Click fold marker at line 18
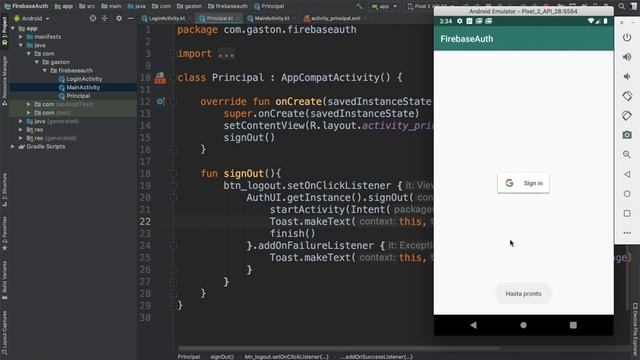This screenshot has height=360, width=640. (x=173, y=173)
